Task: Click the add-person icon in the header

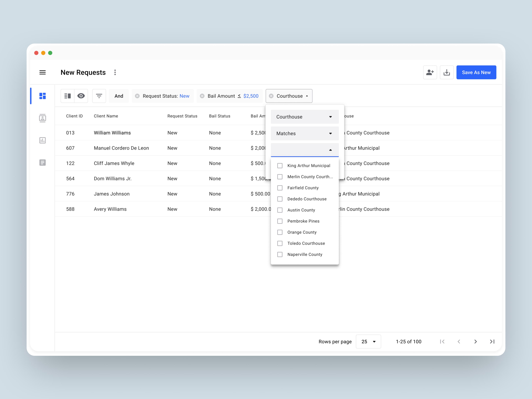Action: pyautogui.click(x=430, y=72)
